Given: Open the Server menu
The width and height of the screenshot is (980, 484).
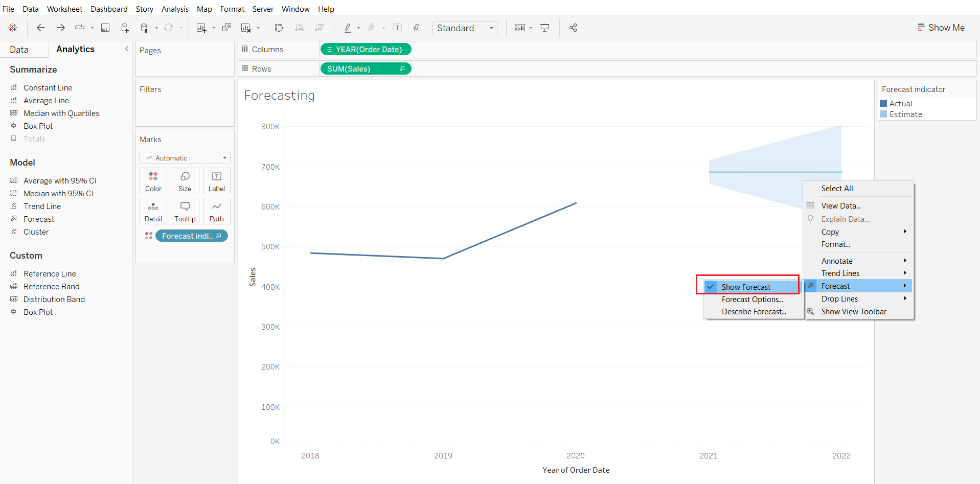Looking at the screenshot, I should (263, 9).
